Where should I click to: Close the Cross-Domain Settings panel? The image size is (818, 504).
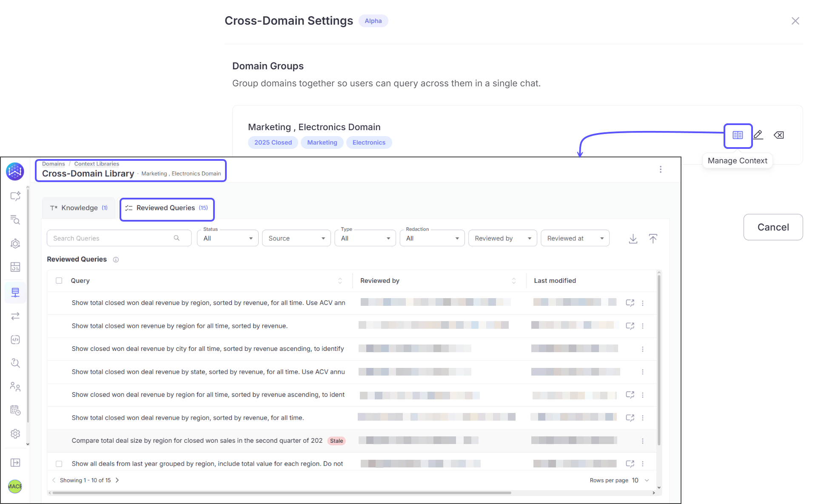(x=795, y=21)
